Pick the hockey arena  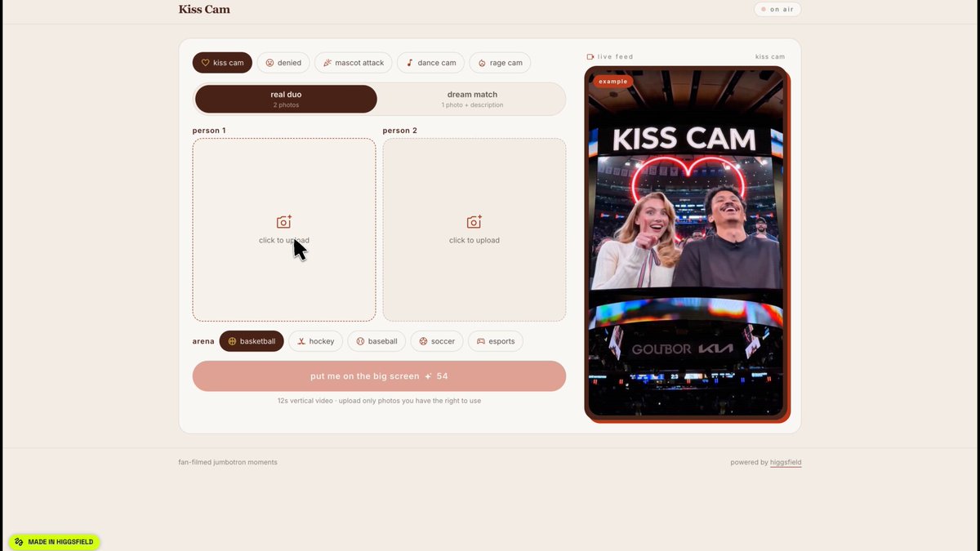(x=315, y=341)
